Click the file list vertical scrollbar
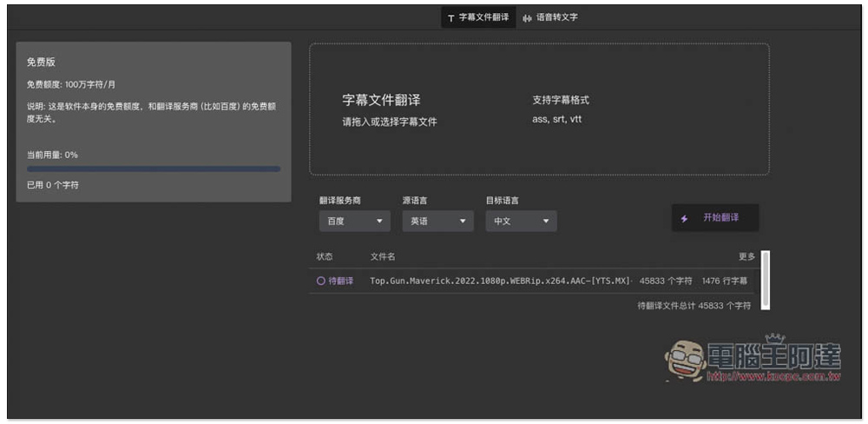Screen dimensions: 868x424 765,280
